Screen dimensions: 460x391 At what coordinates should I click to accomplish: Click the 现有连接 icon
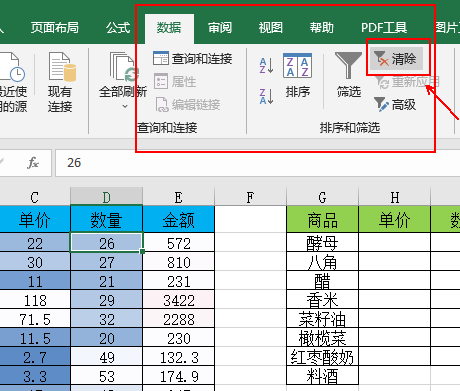point(62,67)
